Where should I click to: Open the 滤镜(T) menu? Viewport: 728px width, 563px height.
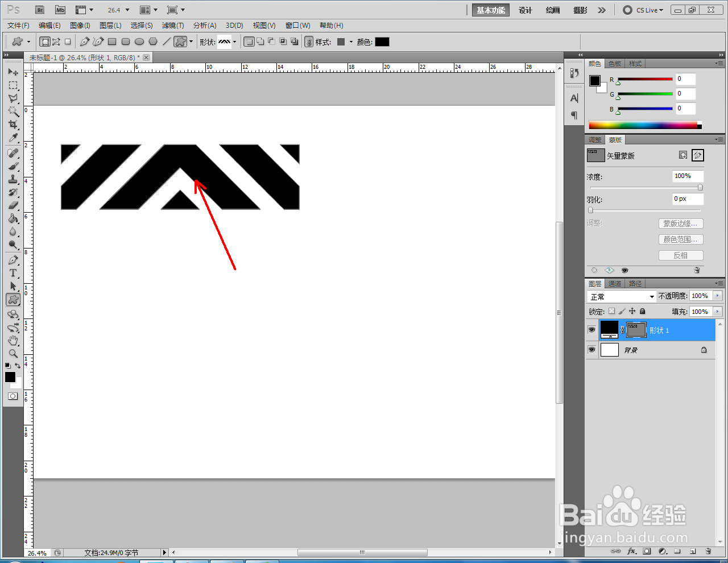[173, 26]
